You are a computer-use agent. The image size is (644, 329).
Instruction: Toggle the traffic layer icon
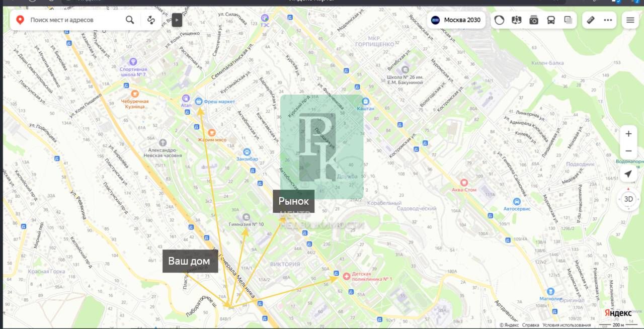(499, 20)
